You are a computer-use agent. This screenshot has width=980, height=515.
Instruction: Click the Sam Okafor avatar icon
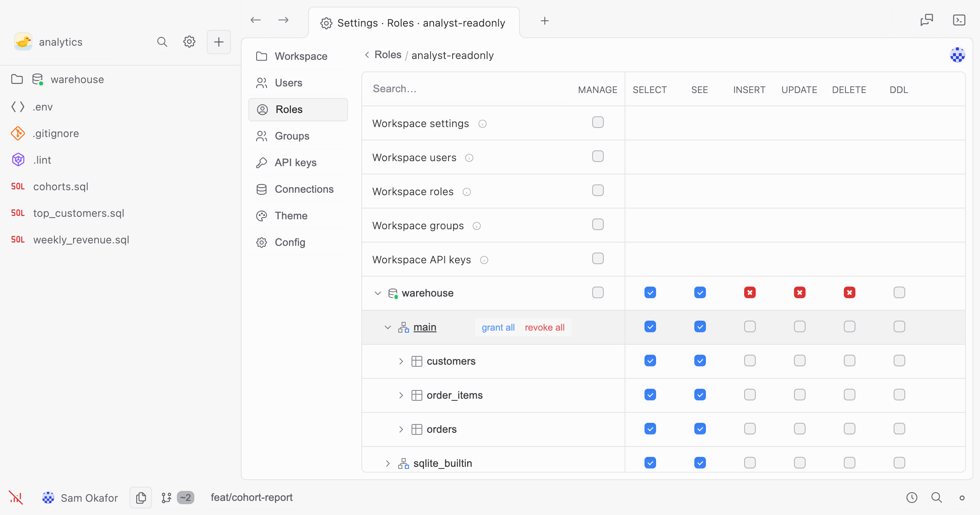(48, 498)
